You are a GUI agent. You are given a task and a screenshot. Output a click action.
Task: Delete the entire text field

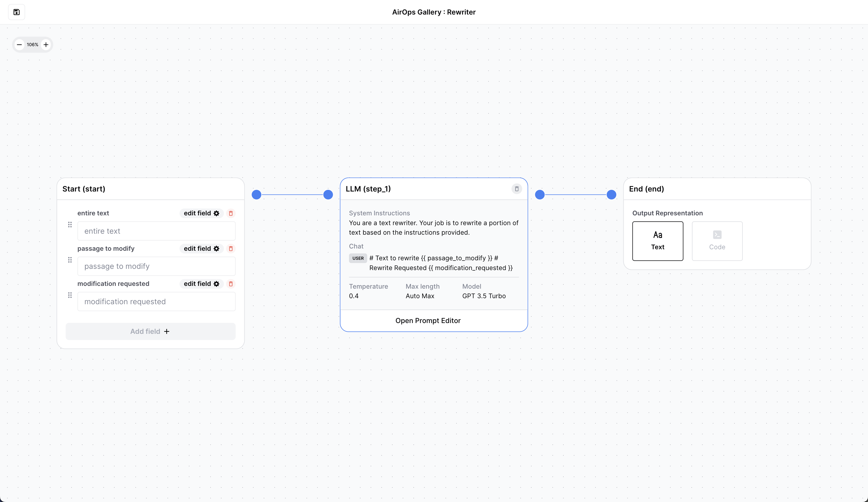231,213
